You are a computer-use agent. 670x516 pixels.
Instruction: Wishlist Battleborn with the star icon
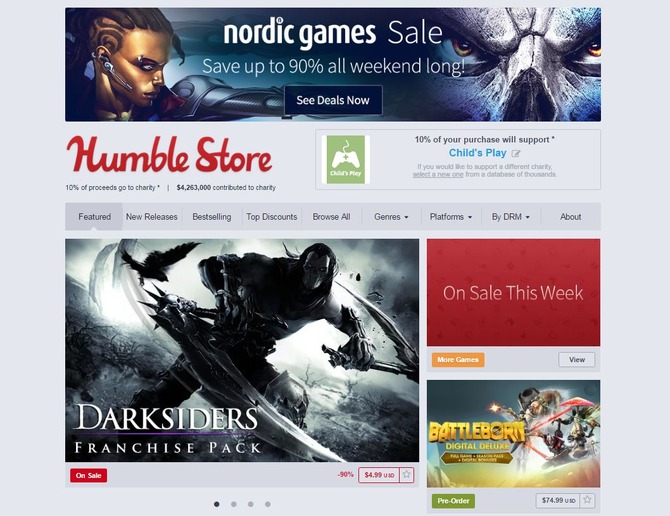[588, 500]
